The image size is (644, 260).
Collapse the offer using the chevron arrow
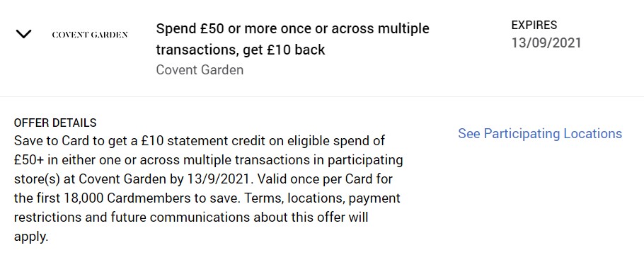(x=23, y=34)
